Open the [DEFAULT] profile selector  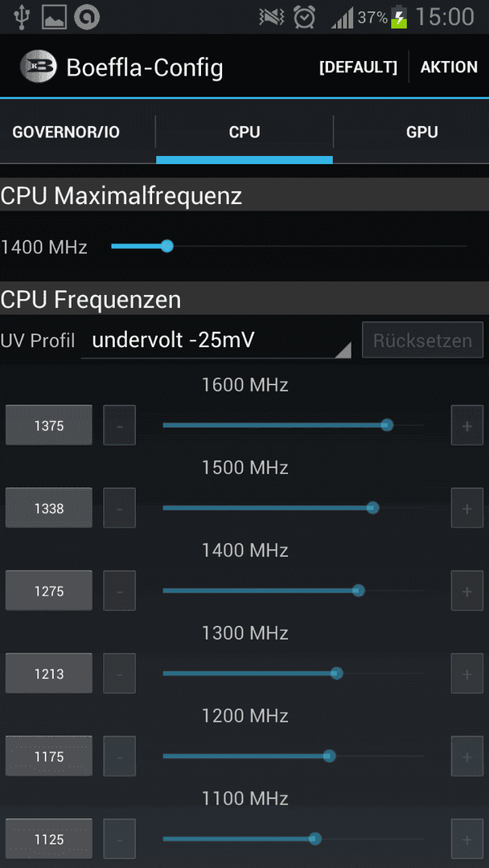coord(358,67)
